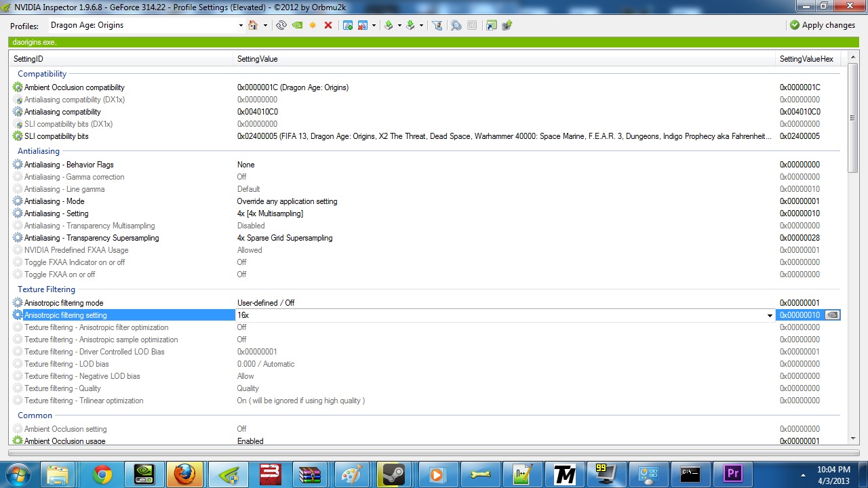Open Google Chrome from the taskbar
Image resolution: width=868 pixels, height=488 pixels.
point(102,474)
